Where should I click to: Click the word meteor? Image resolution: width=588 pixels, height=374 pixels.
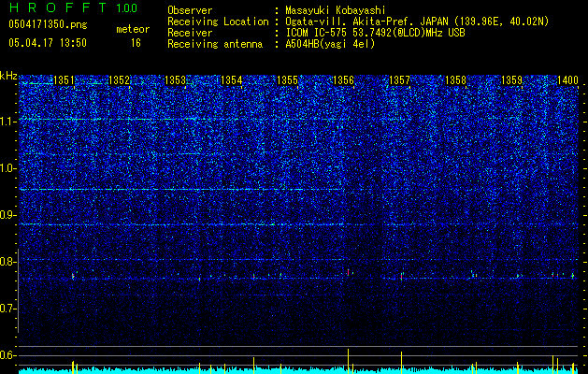coord(133,29)
